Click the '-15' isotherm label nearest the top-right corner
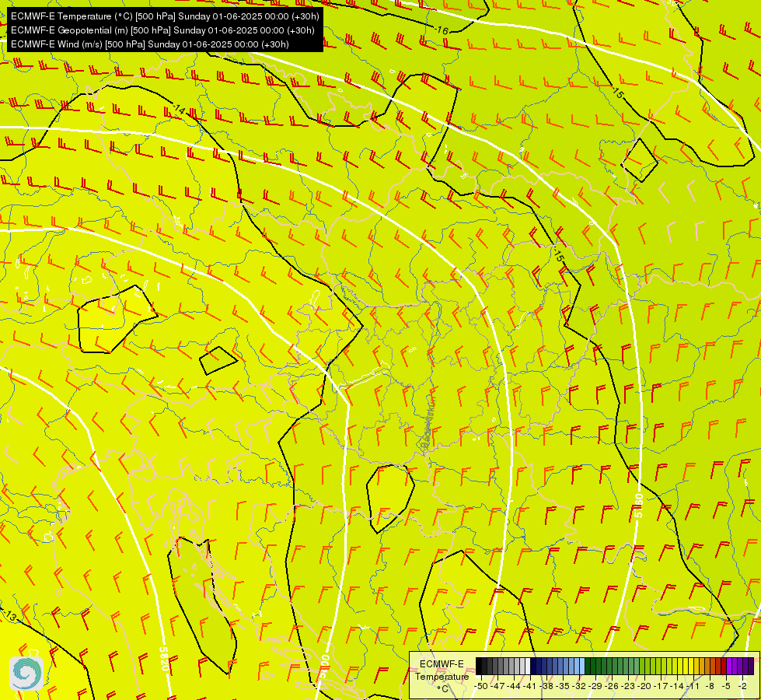The image size is (761, 700). (617, 92)
